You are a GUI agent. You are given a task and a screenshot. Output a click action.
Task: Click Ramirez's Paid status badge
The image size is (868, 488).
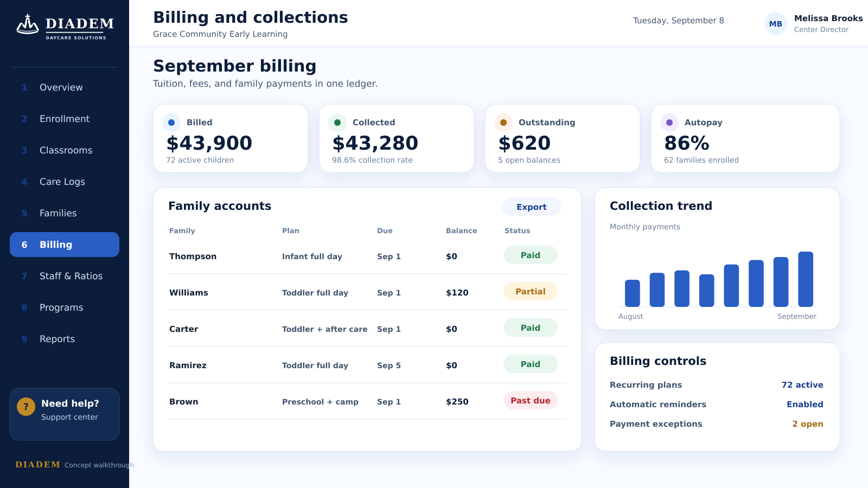(531, 364)
